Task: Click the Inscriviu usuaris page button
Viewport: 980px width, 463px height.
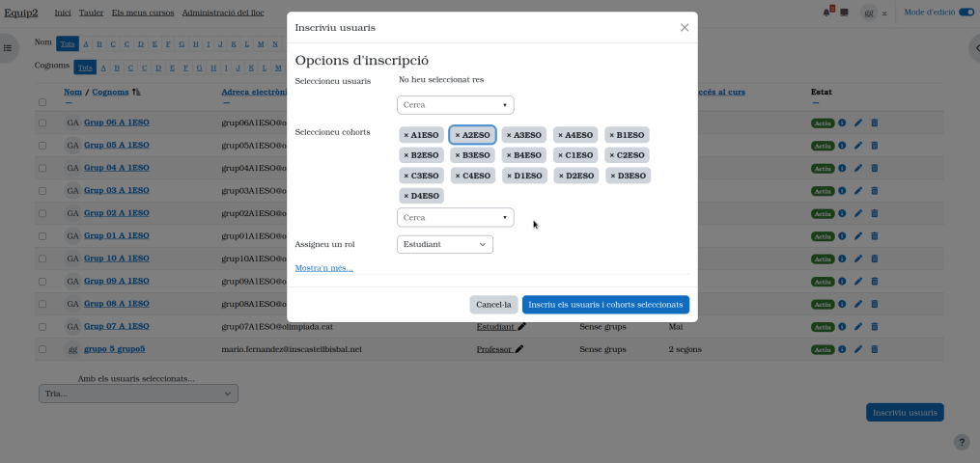Action: click(905, 413)
